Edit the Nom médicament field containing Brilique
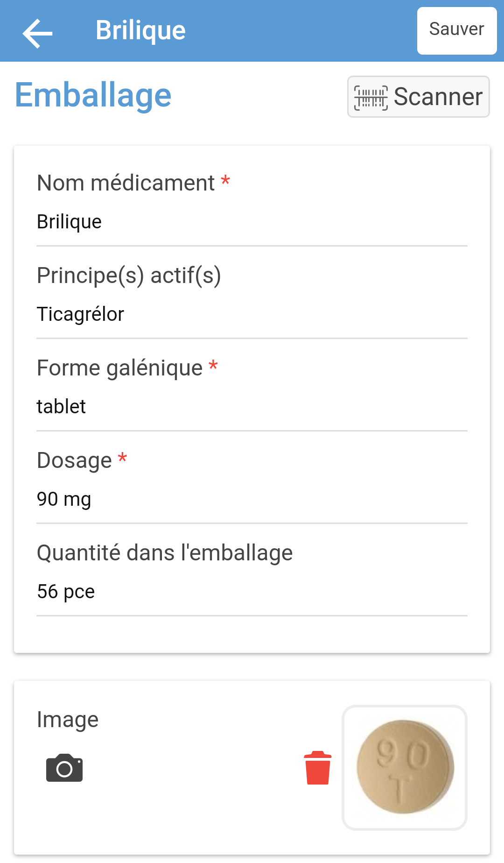 pyautogui.click(x=252, y=222)
